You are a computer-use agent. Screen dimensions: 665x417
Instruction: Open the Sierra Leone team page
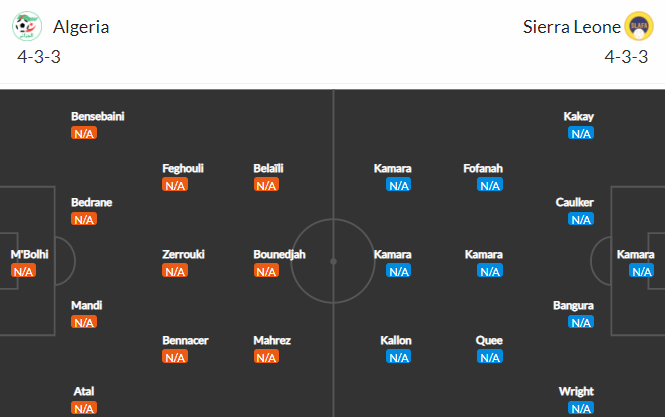coord(572,27)
